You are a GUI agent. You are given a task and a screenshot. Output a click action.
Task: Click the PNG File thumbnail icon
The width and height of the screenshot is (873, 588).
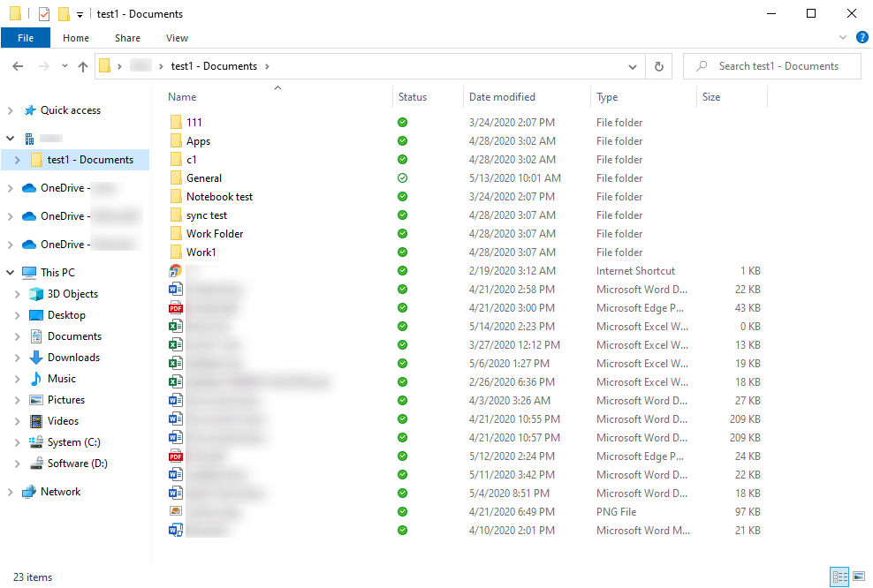(x=175, y=511)
